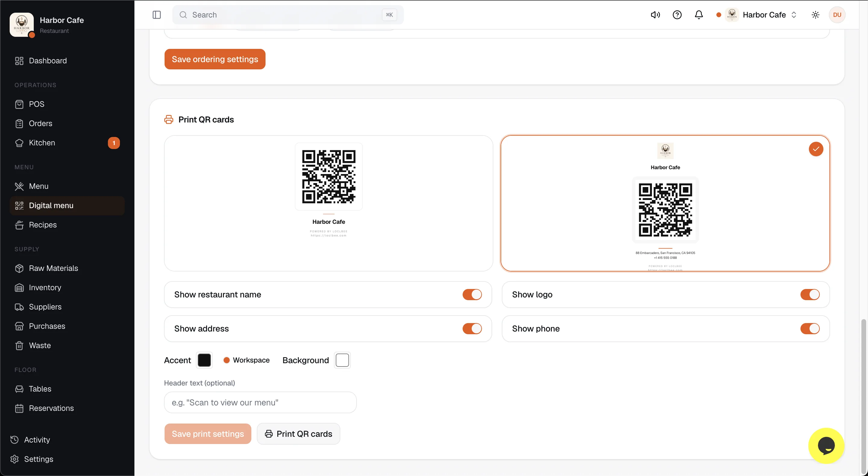The width and height of the screenshot is (868, 476).
Task: Click the Dashboard grid icon
Action: (19, 61)
